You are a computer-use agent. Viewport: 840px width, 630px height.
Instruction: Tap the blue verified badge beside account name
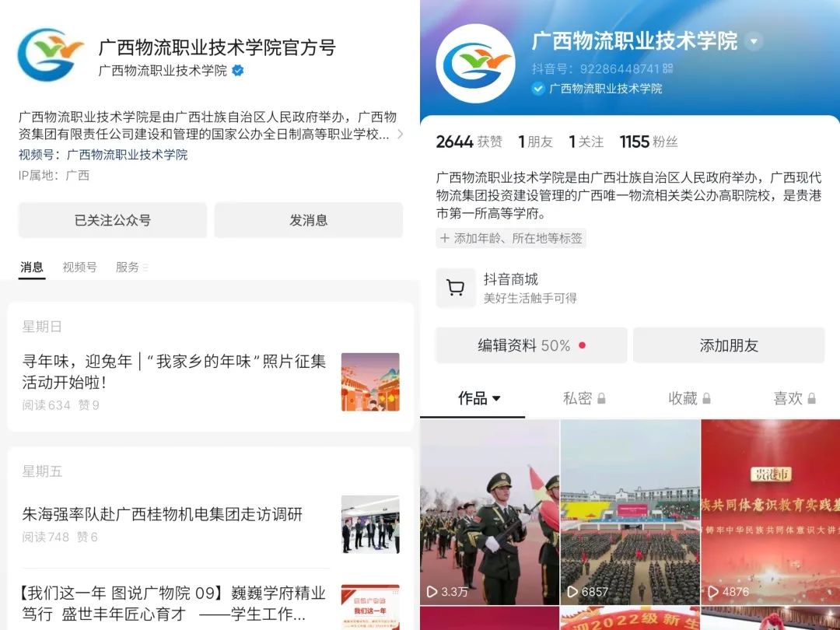pyautogui.click(x=238, y=71)
